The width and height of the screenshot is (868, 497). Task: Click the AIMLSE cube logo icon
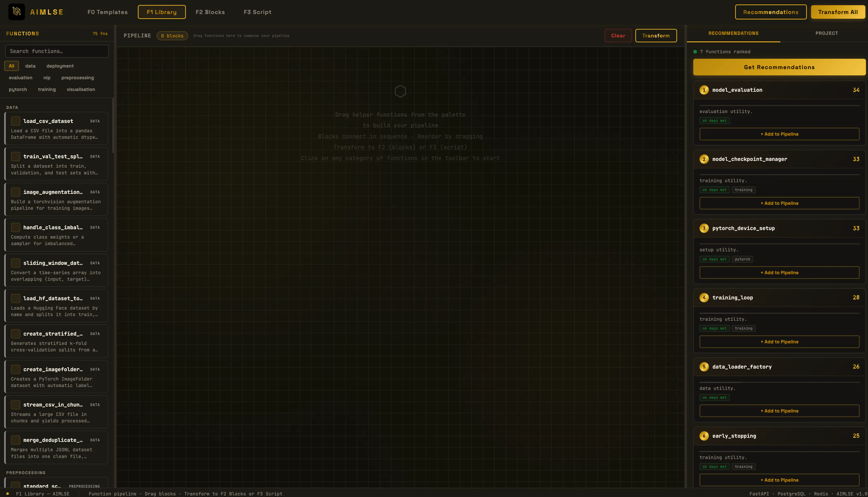point(16,12)
